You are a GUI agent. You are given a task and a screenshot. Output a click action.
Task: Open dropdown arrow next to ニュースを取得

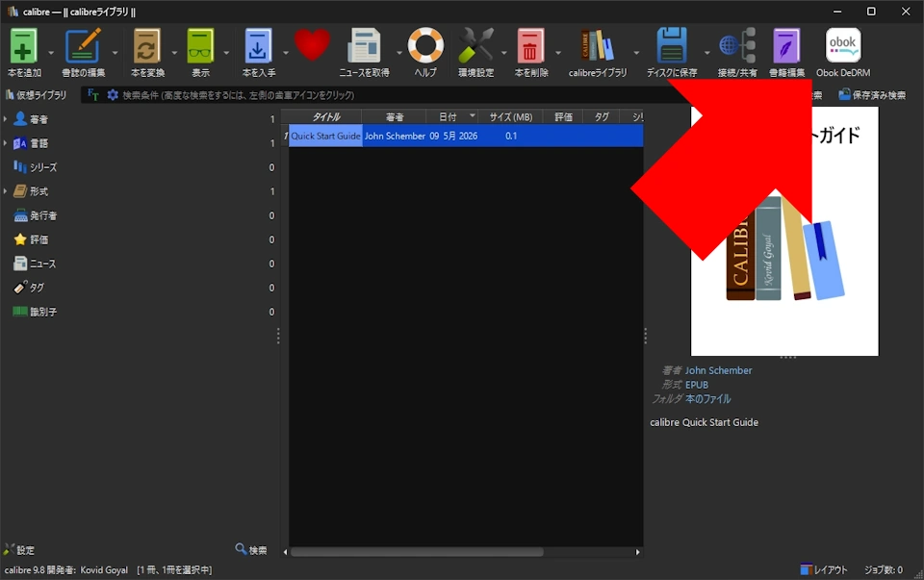[x=398, y=53]
